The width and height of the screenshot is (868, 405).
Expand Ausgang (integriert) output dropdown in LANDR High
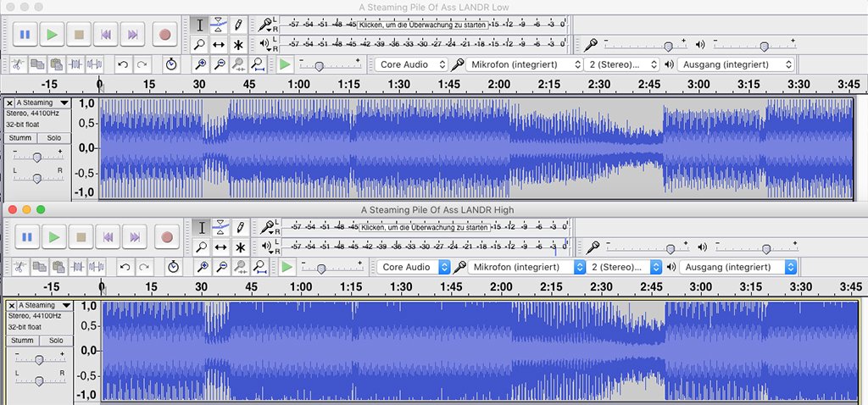tap(737, 267)
